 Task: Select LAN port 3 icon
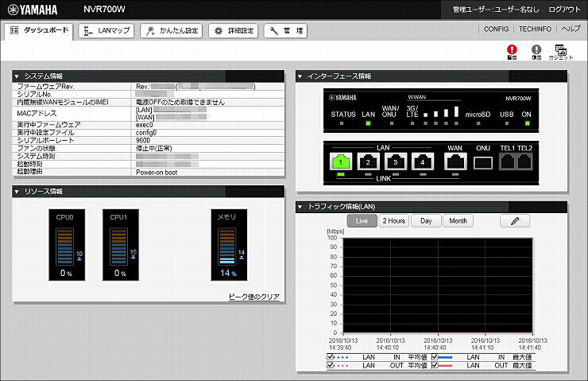click(x=396, y=161)
